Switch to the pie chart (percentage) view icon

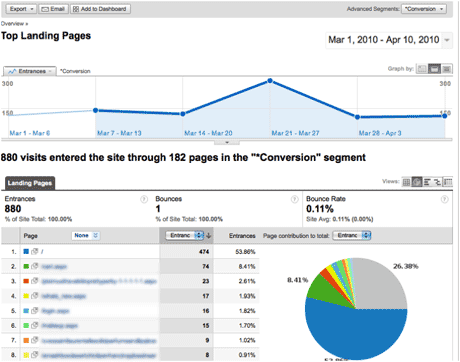tap(417, 182)
